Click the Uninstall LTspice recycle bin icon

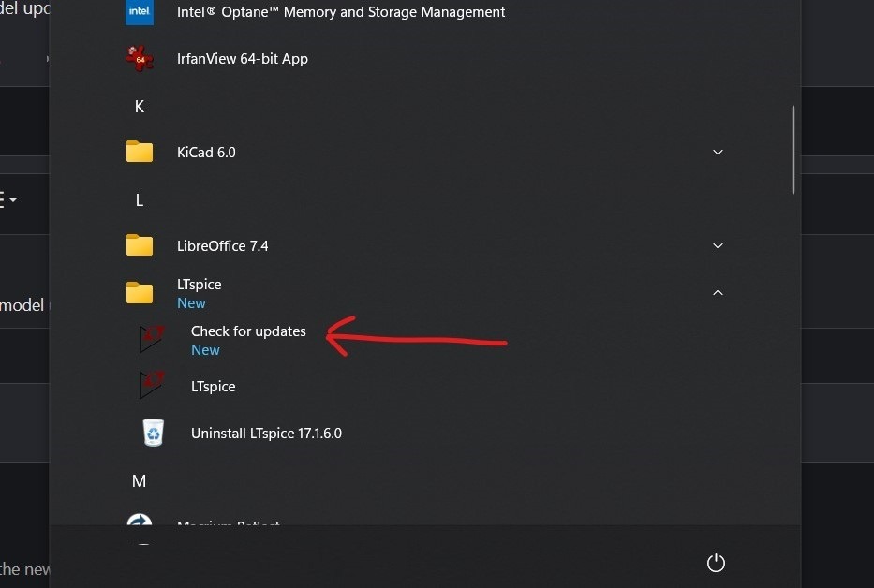click(x=154, y=433)
